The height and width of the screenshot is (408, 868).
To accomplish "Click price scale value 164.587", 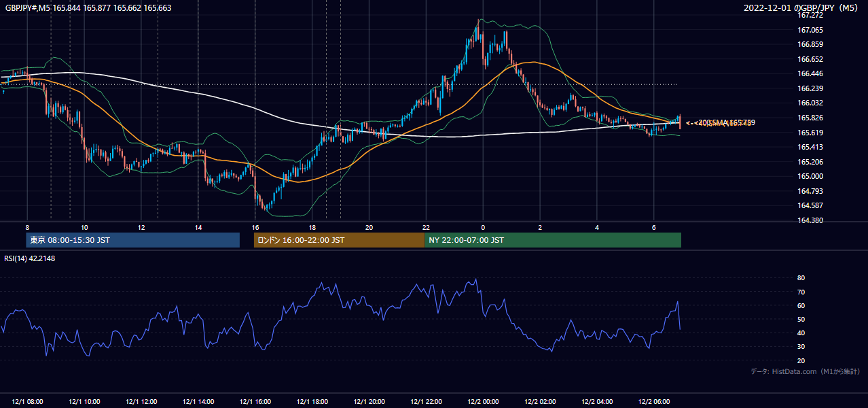I will (x=810, y=205).
